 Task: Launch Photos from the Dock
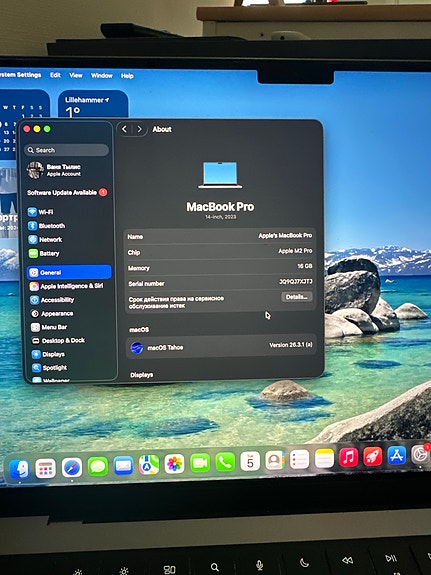coord(174,464)
